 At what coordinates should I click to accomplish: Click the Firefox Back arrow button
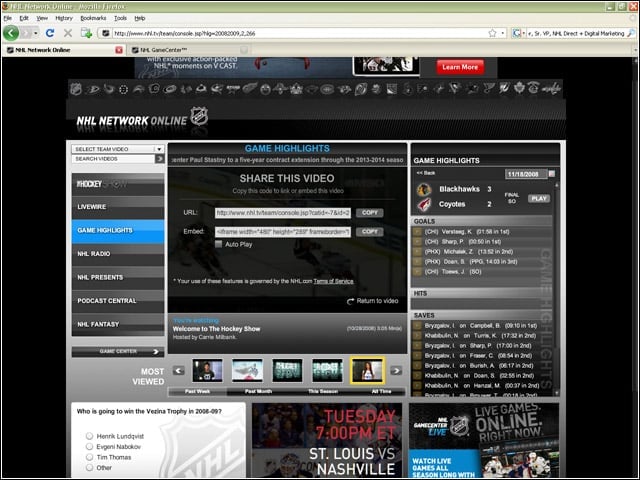point(11,33)
